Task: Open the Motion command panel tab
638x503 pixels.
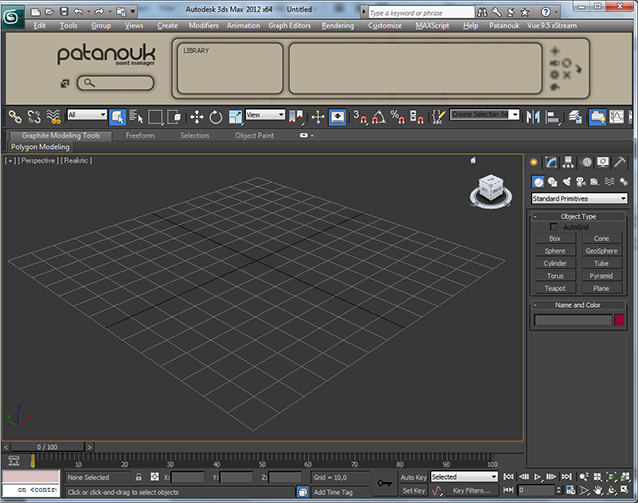Action: click(x=586, y=162)
